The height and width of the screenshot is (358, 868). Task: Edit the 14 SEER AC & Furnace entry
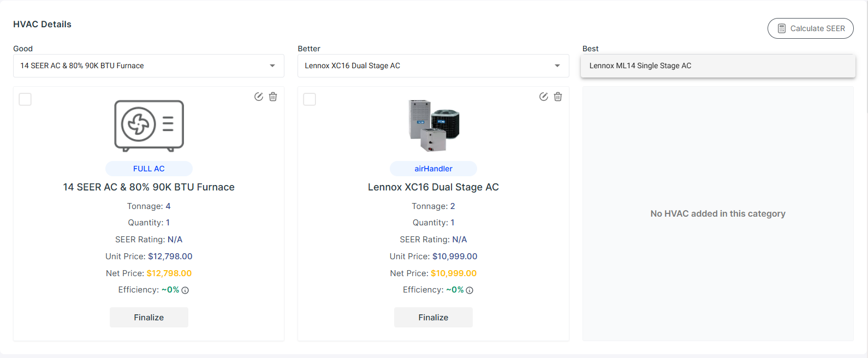coord(259,97)
